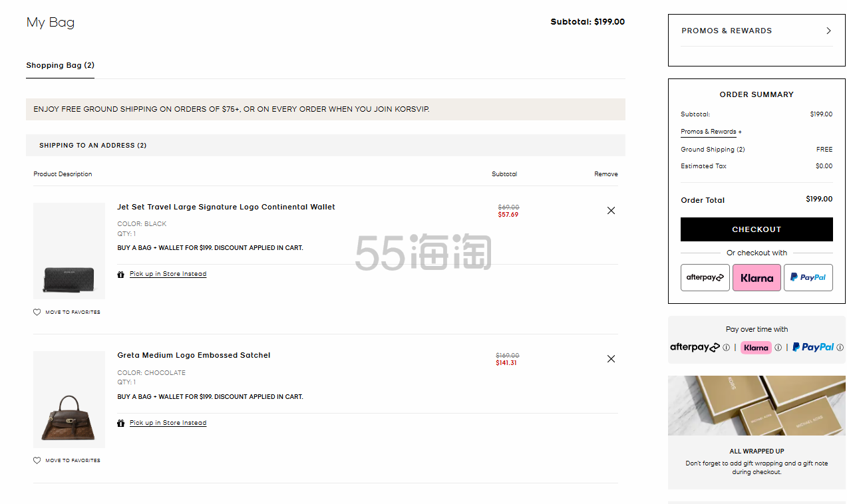Click the wallet struck-through price $69.00
The width and height of the screenshot is (847, 504).
tap(508, 207)
